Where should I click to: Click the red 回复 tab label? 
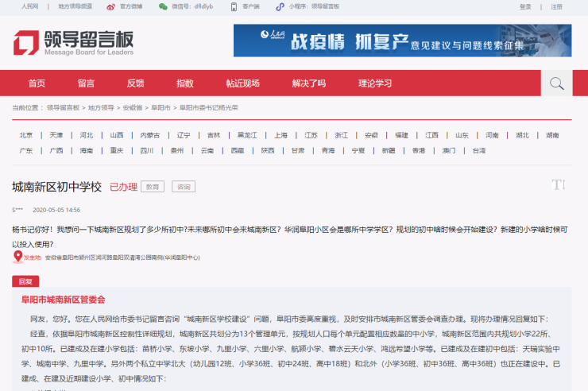(25, 281)
